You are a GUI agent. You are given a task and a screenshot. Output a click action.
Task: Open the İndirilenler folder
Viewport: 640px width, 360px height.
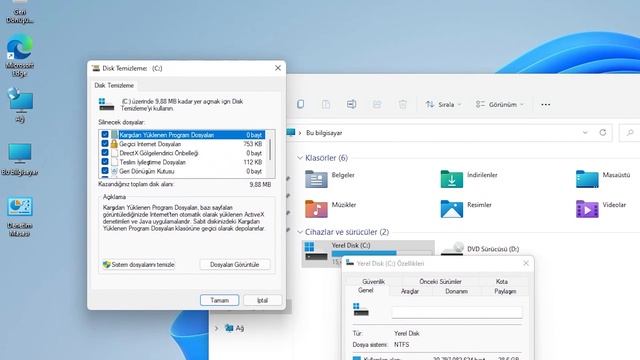point(469,179)
